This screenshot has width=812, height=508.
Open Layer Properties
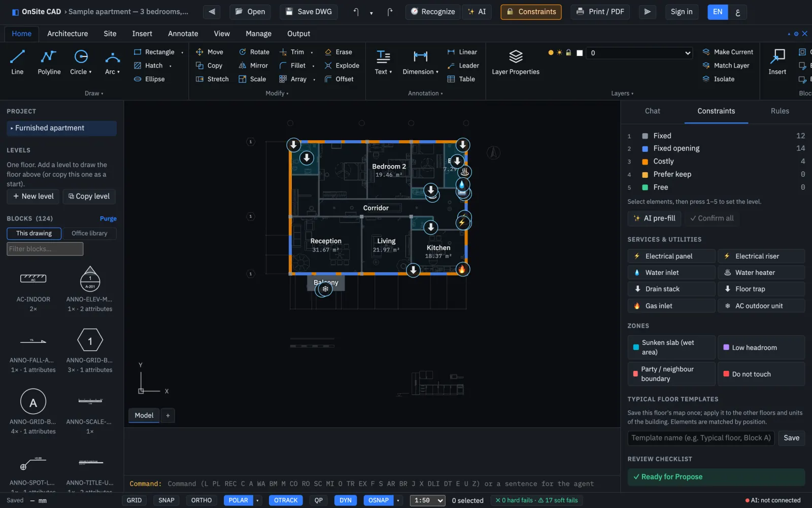coord(516,62)
